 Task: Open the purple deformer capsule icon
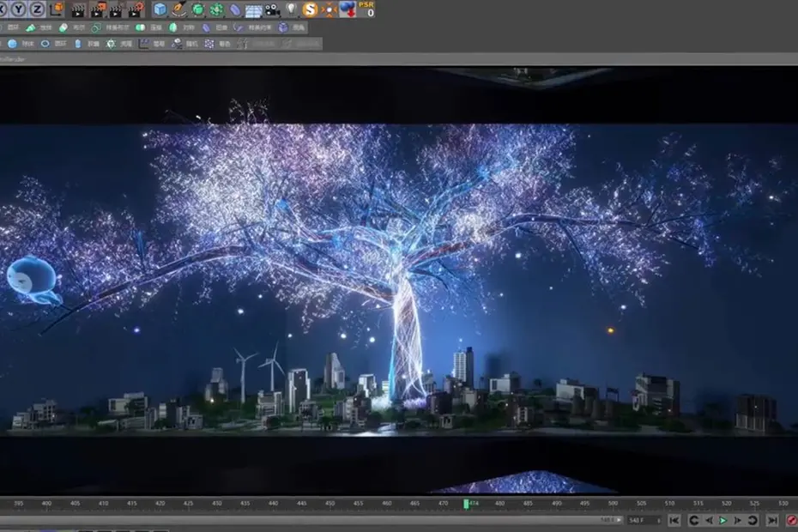tap(234, 9)
